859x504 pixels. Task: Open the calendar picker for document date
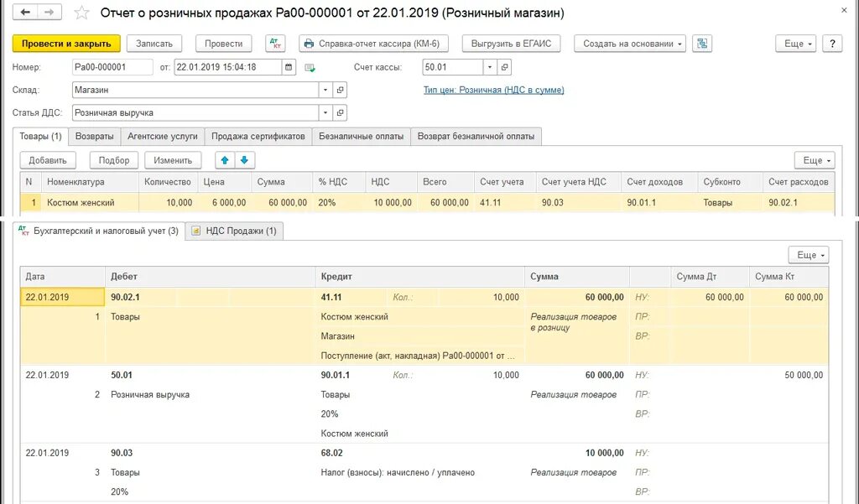pos(289,67)
